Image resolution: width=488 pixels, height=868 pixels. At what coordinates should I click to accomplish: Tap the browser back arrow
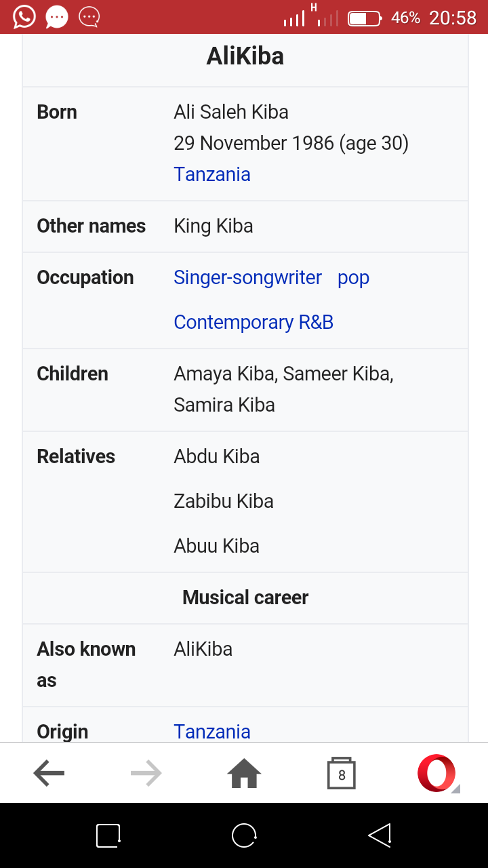[49, 773]
